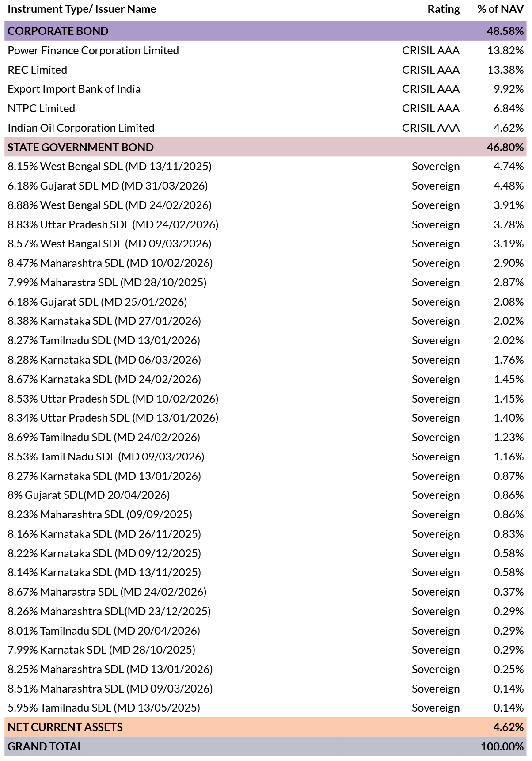Image resolution: width=532 pixels, height=761 pixels.
Task: Click 8.27% Tamilnadu SDL MD 13/01/2026
Action: 104,340
